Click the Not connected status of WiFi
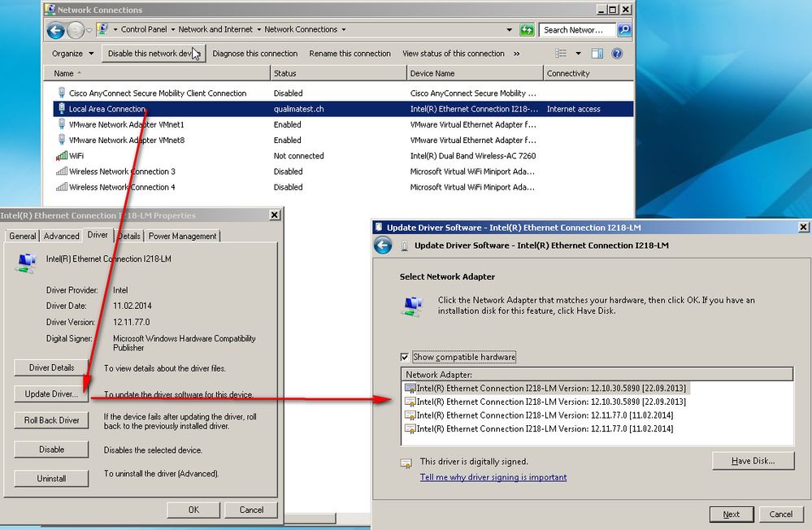 [x=298, y=155]
